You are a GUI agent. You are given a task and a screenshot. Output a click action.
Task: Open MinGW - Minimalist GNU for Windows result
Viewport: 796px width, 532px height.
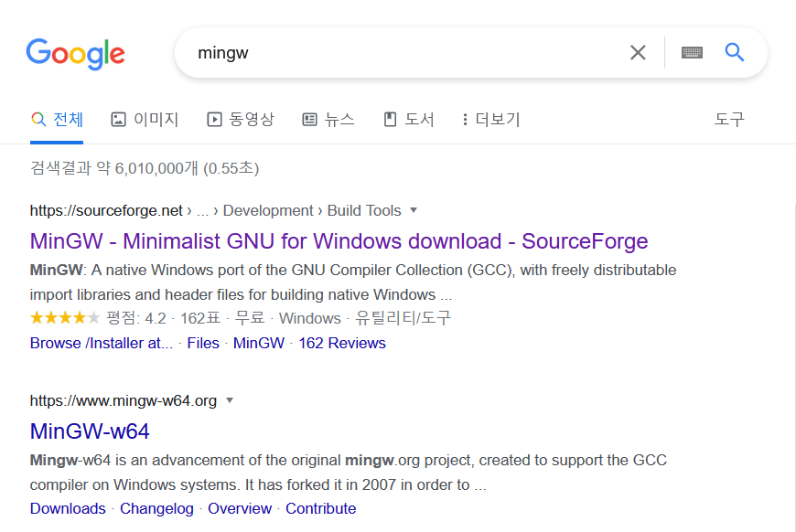coord(339,241)
